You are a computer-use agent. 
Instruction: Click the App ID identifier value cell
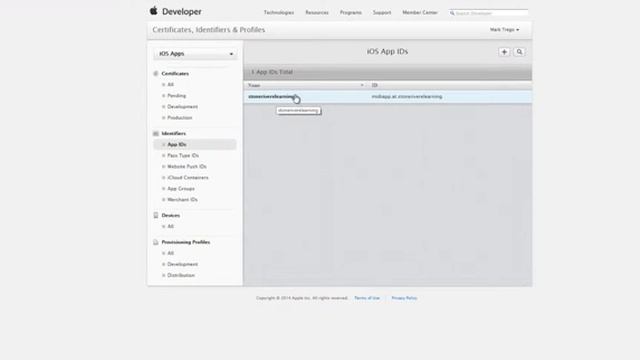tap(407, 97)
